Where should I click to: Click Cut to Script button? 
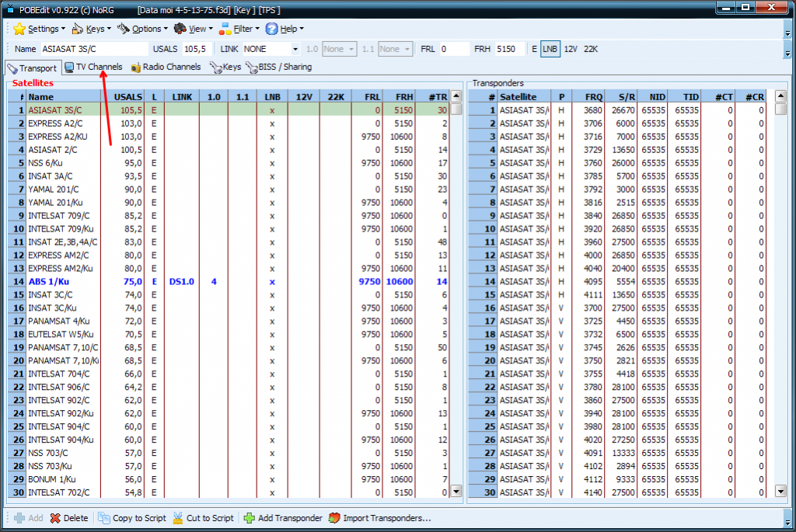pyautogui.click(x=204, y=518)
